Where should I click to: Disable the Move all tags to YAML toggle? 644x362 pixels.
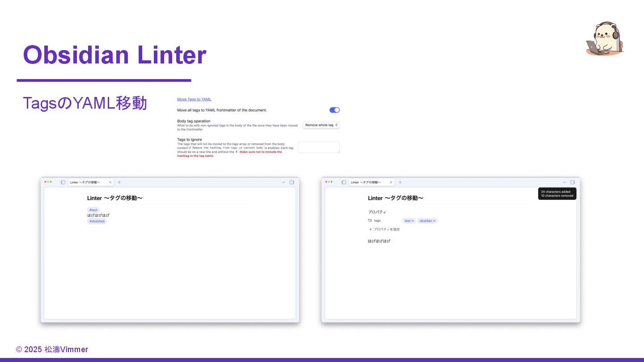(x=335, y=110)
